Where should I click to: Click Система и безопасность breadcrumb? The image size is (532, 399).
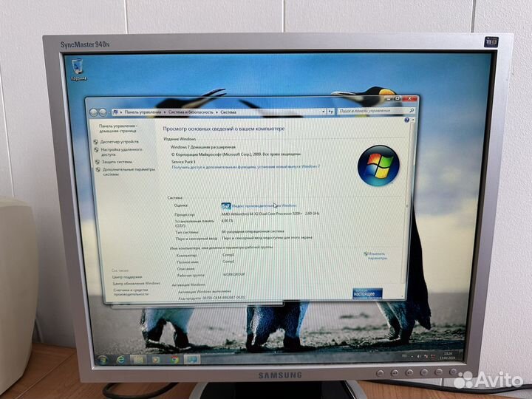[191, 112]
